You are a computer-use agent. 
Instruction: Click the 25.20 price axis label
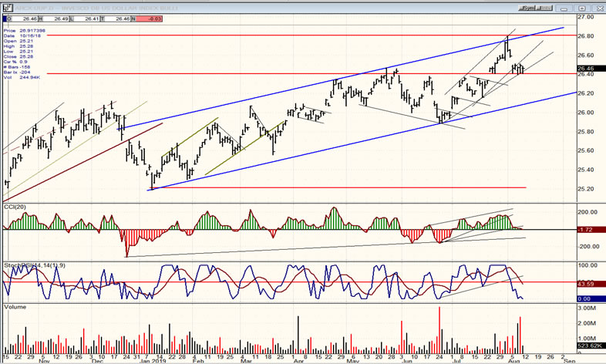click(x=589, y=188)
